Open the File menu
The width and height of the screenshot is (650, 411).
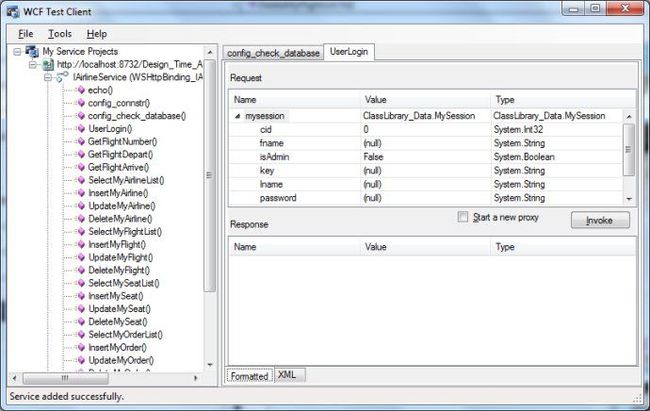[x=26, y=34]
